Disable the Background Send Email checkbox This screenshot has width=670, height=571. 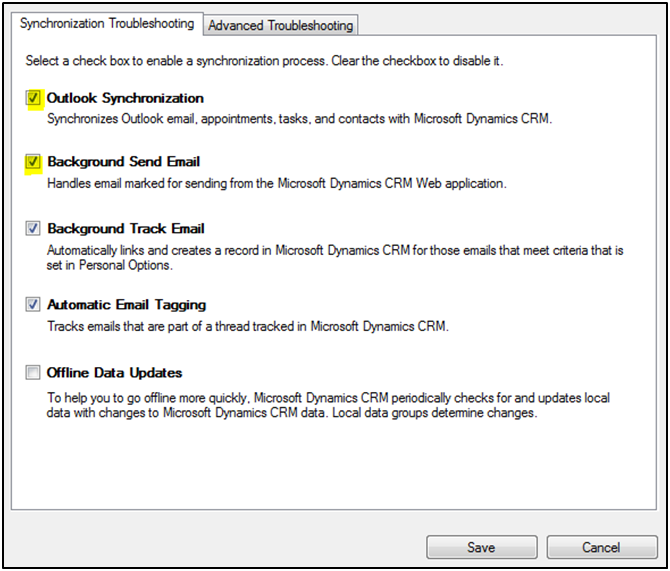click(x=34, y=161)
